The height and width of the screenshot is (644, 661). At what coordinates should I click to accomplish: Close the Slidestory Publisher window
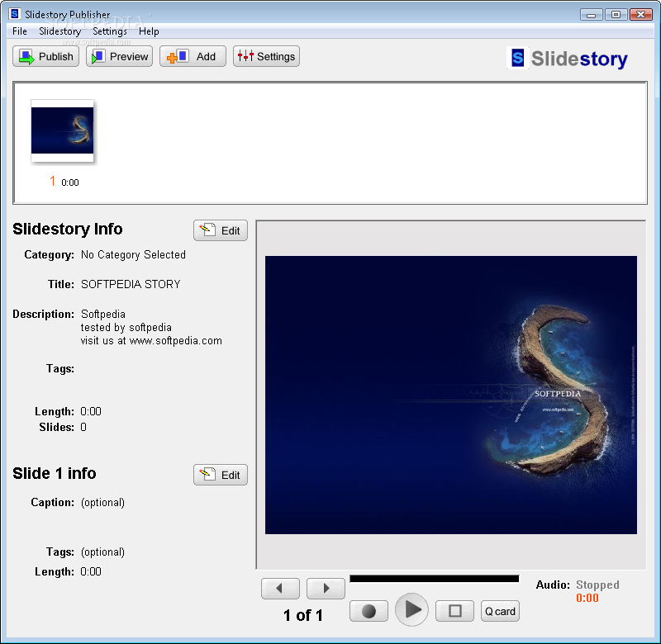point(641,15)
